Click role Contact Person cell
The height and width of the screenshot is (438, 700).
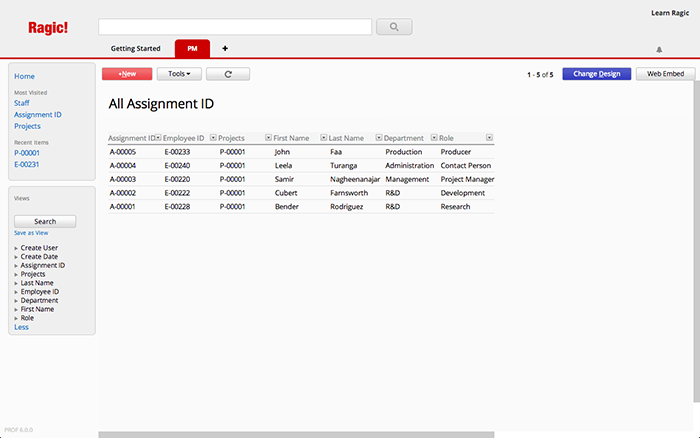(x=466, y=166)
